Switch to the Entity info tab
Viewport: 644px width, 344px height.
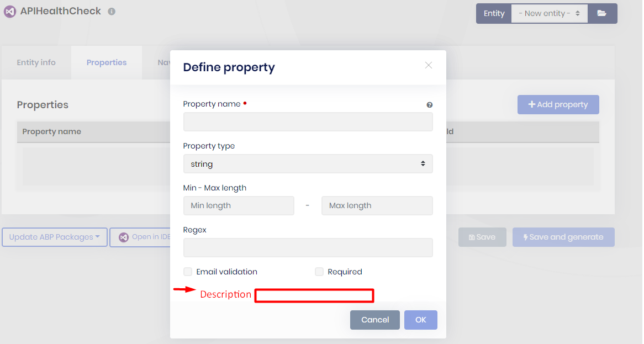pyautogui.click(x=36, y=63)
